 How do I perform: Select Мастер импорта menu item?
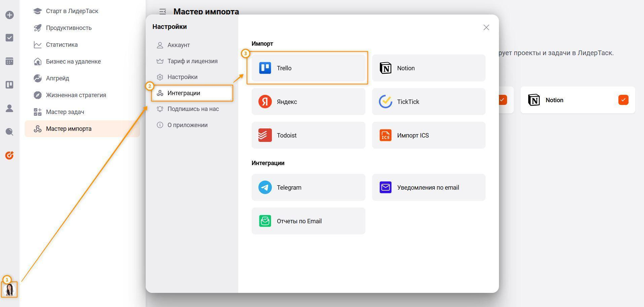(82, 129)
